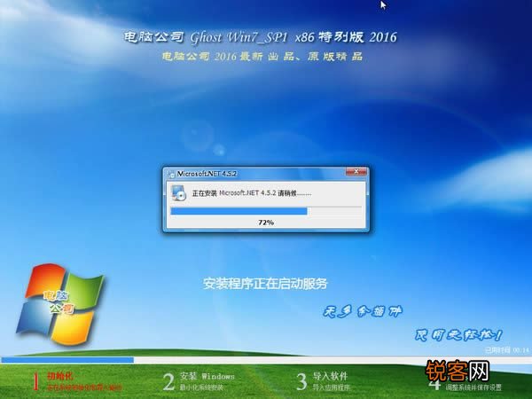Click the '2016 最新出品、原版精品' subtitle

[262, 56]
